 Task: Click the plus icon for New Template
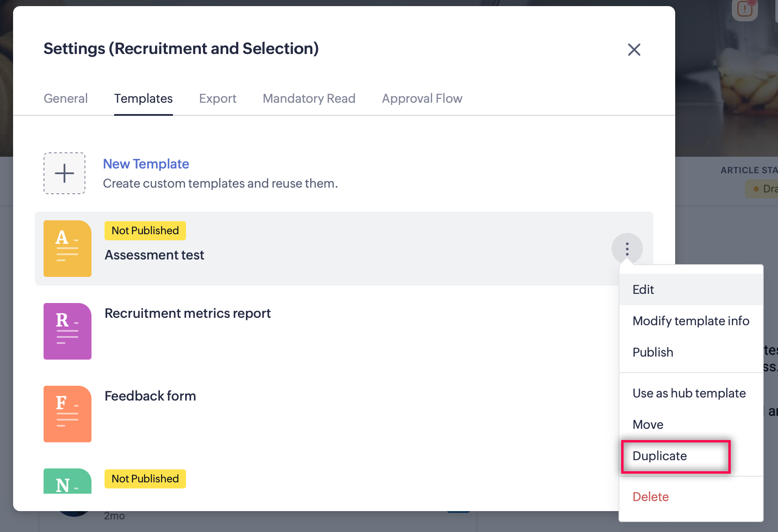[64, 173]
